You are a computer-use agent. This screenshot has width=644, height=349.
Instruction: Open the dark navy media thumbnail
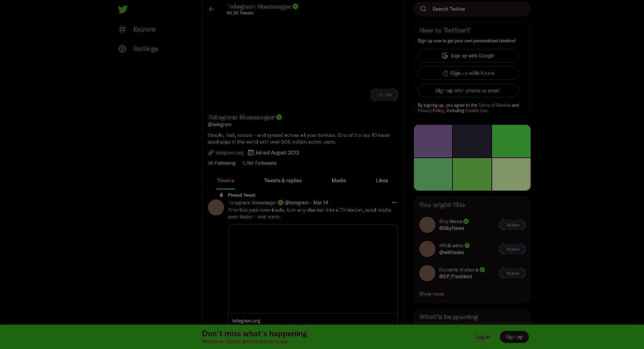point(472,141)
